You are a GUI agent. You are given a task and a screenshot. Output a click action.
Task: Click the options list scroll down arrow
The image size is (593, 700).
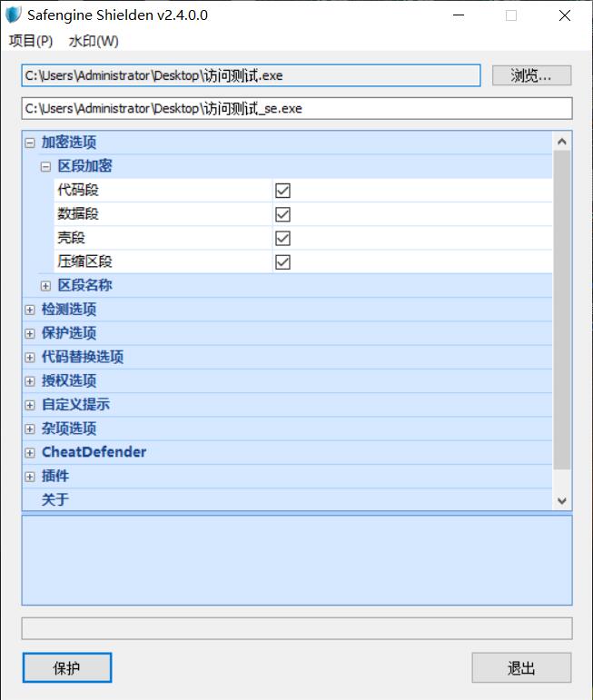(562, 501)
